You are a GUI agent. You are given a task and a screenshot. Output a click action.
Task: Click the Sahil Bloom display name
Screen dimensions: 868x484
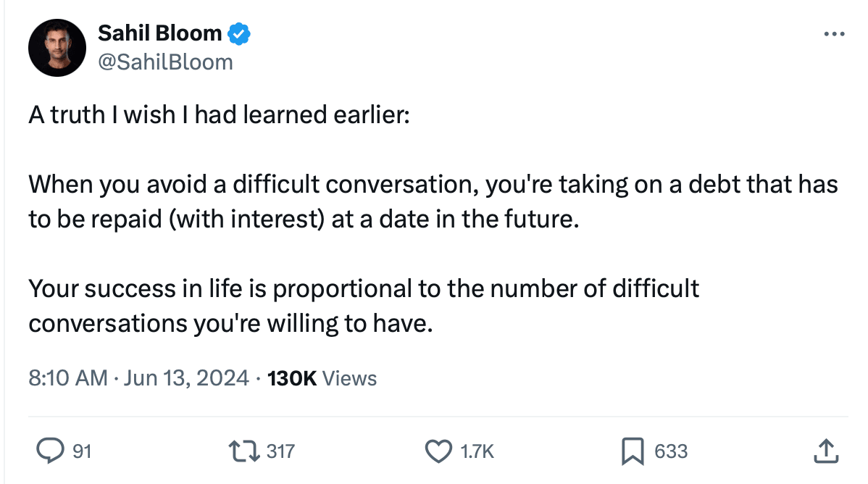(x=160, y=33)
